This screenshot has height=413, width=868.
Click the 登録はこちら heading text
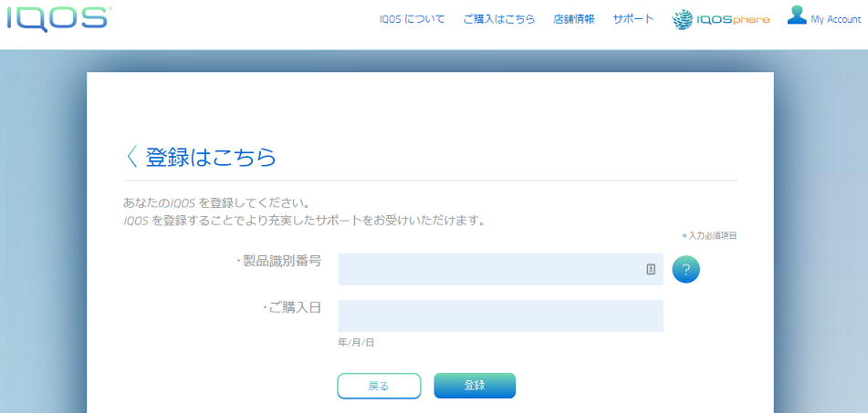[x=210, y=158]
